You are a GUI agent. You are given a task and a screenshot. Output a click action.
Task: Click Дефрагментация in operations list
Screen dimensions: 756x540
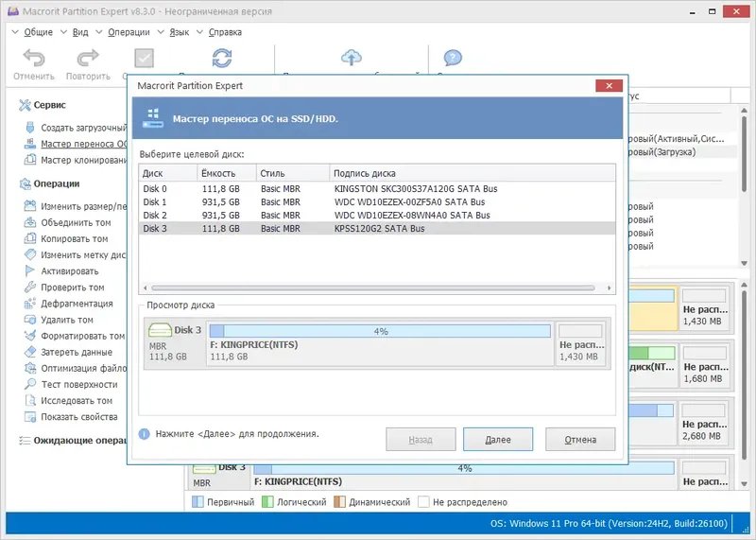(x=77, y=303)
